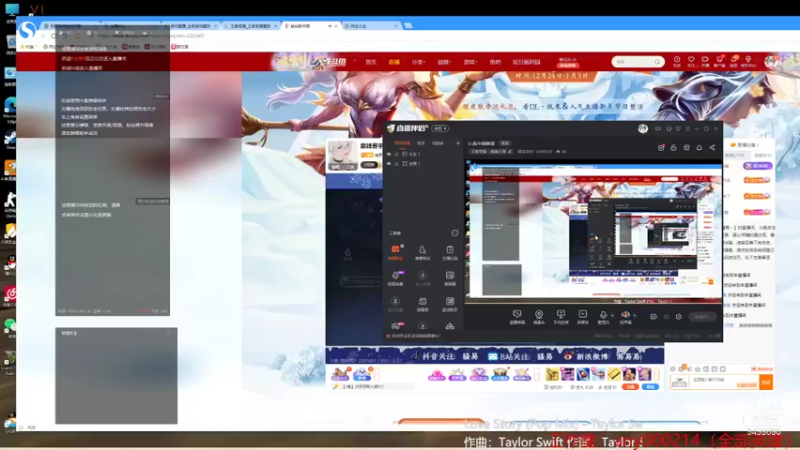Click the streamer avatar thumbnail
Image resolution: width=800 pixels, height=450 pixels.
tap(343, 155)
